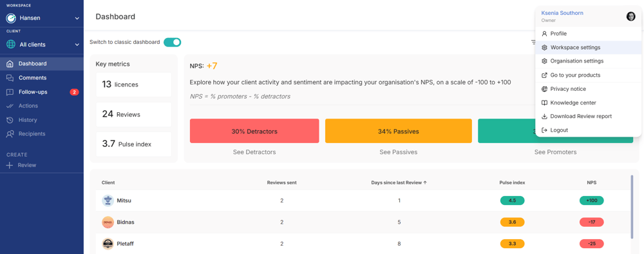Click the Bidnas NPS -17 badge
This screenshot has width=644, height=254.
pyautogui.click(x=591, y=222)
